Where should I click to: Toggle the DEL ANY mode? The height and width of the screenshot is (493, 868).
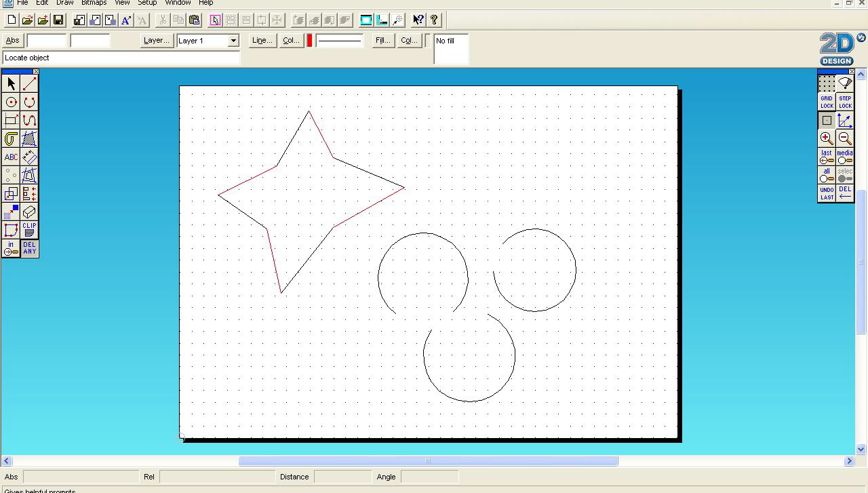click(29, 248)
